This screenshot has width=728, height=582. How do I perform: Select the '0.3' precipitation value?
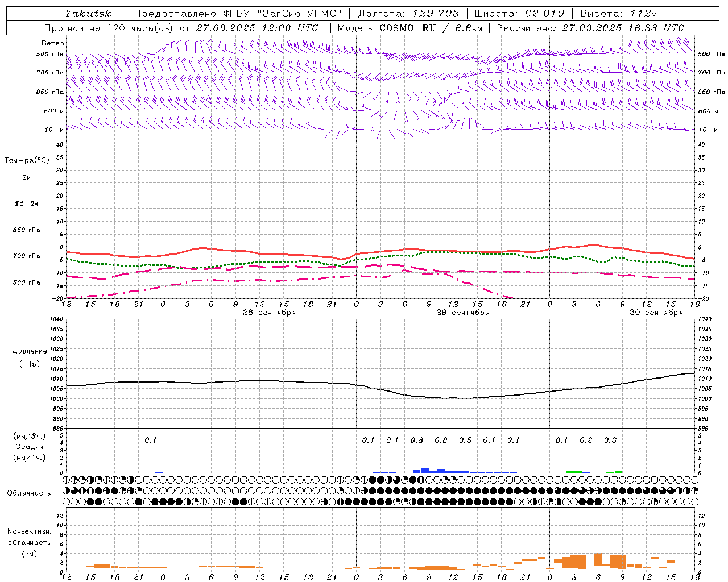(x=610, y=440)
